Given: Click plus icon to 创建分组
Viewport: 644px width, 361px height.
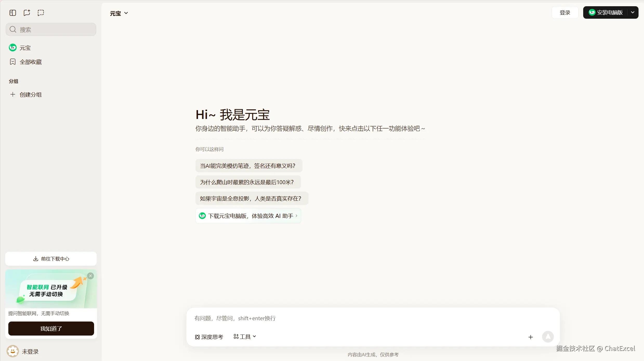Looking at the screenshot, I should pos(12,95).
